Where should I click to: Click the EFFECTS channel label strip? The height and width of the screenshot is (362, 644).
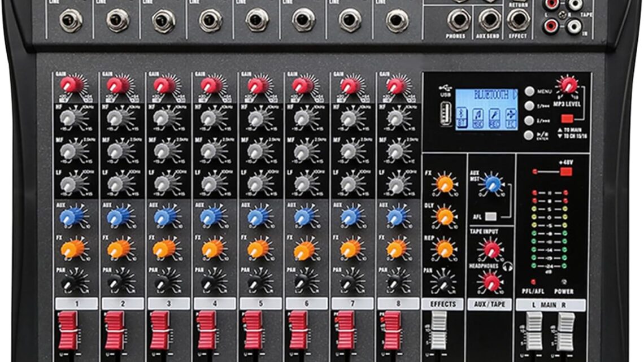[443, 304]
